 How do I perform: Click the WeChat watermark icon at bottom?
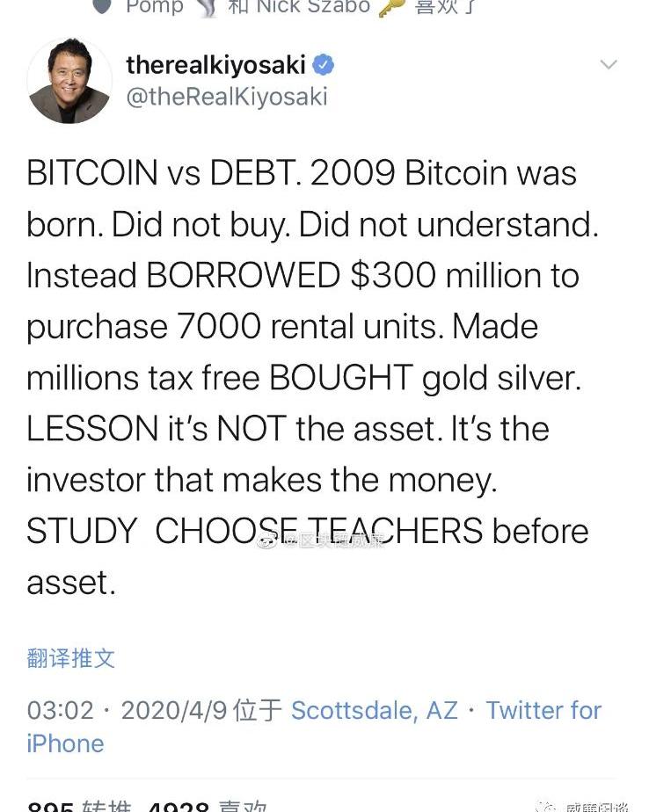click(546, 806)
